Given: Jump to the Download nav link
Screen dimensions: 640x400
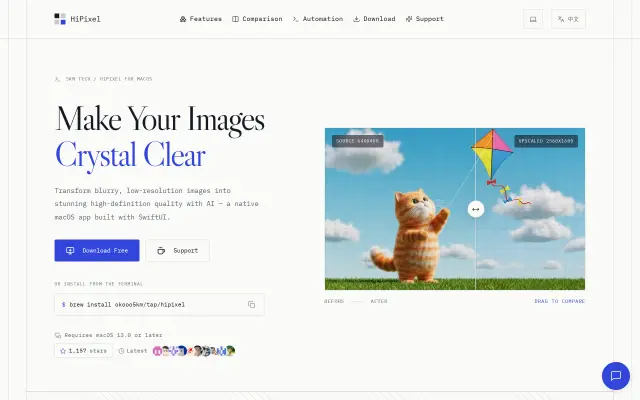Looking at the screenshot, I should [x=374, y=19].
